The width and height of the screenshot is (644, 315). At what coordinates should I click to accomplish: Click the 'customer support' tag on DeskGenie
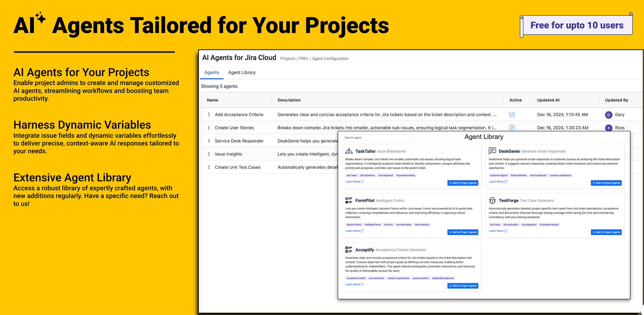(499, 175)
